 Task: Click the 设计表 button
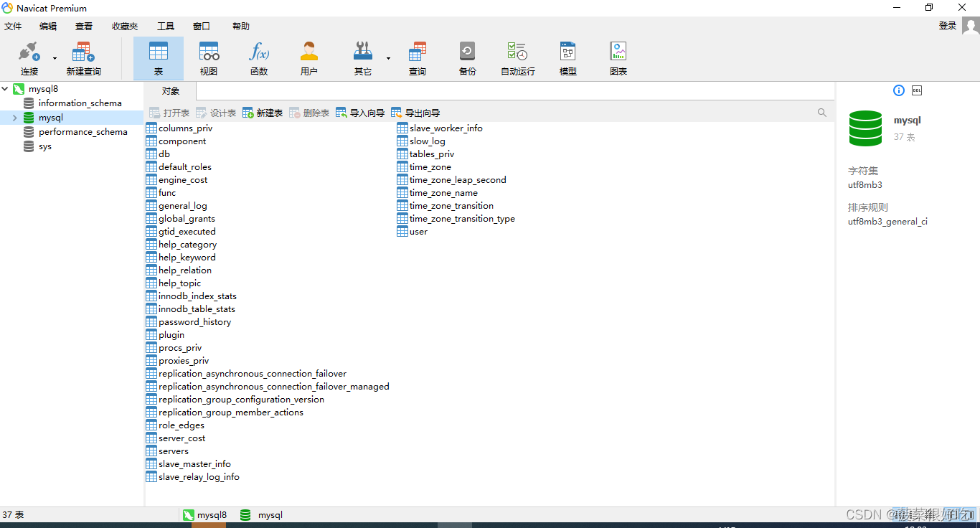(216, 113)
